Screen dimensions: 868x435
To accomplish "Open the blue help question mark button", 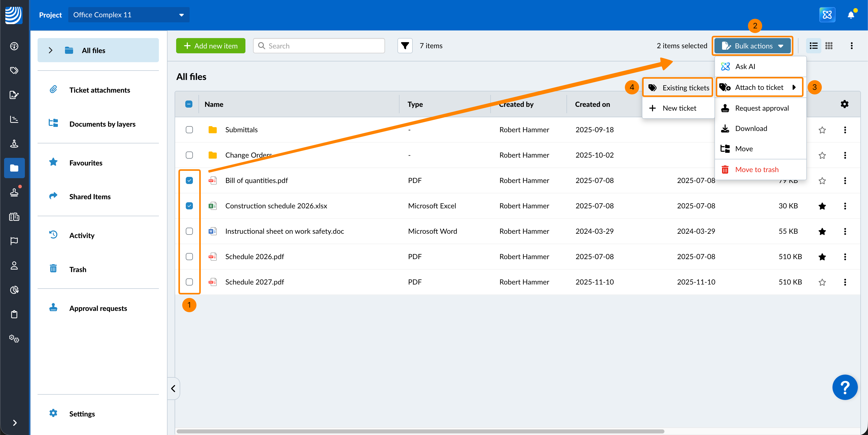I will coord(845,387).
